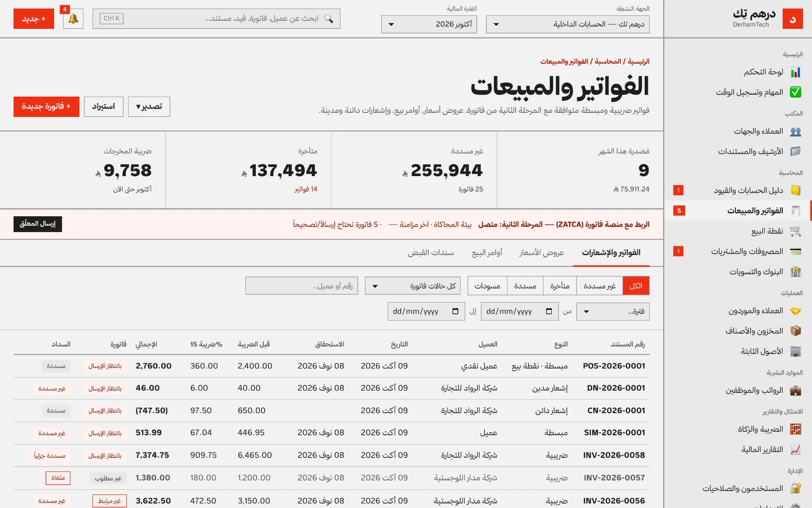Screen dimensions: 812x508
Task: Click the start date dd/mm/yyyy field
Action: pyautogui.click(x=519, y=312)
